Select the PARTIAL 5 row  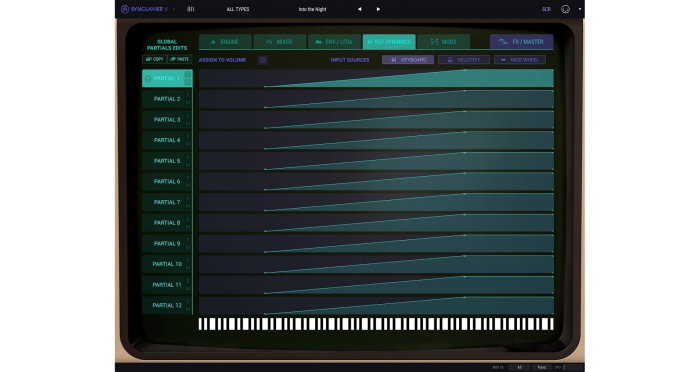tap(167, 161)
